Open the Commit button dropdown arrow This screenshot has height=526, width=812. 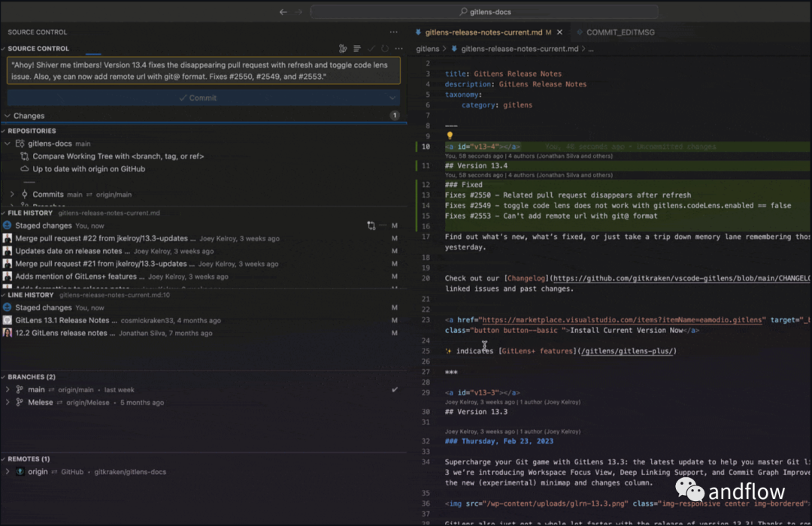pos(392,98)
